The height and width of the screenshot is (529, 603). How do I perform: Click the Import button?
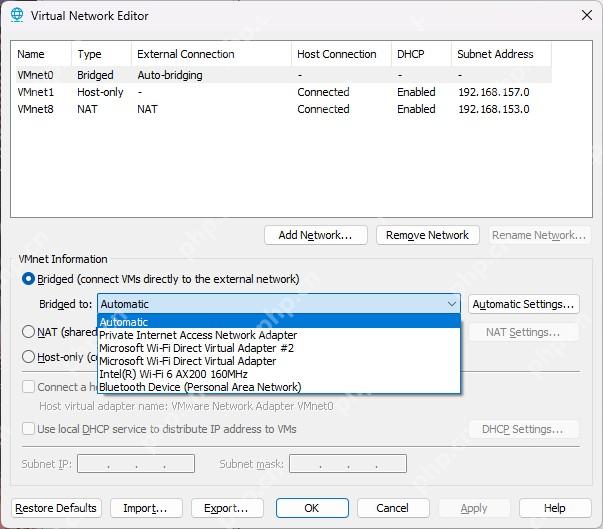[146, 508]
